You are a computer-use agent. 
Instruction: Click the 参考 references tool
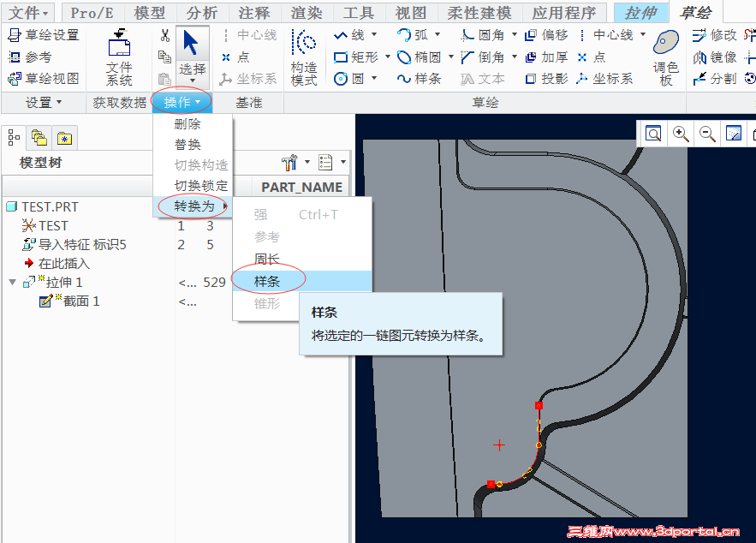[x=30, y=57]
